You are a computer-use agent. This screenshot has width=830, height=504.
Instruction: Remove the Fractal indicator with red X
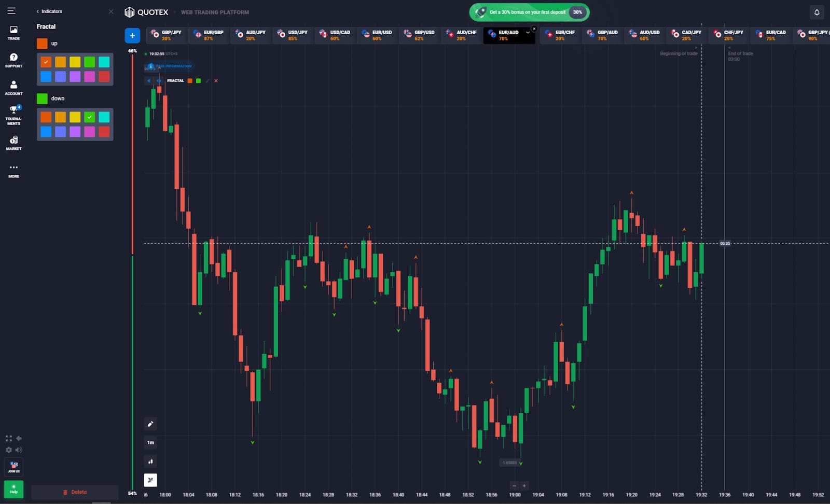click(x=216, y=81)
